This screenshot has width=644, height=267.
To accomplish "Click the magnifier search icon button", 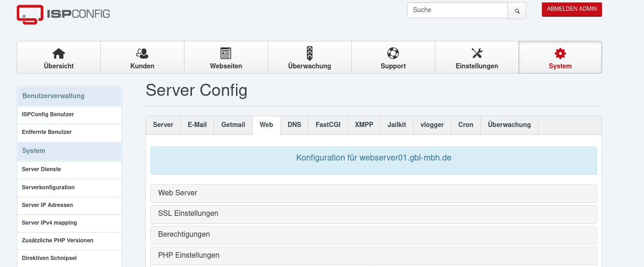I will click(517, 11).
